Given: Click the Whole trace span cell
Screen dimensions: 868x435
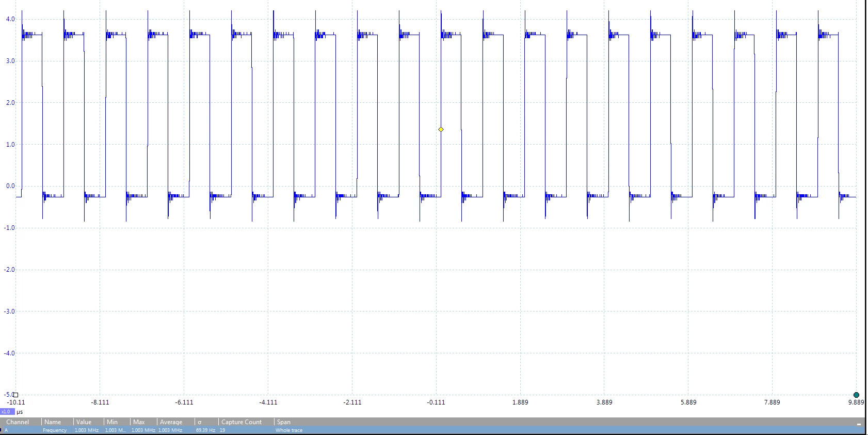Looking at the screenshot, I should tap(289, 430).
